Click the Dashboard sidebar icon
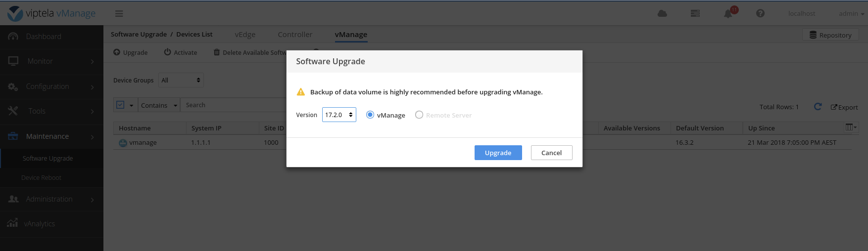This screenshot has height=251, width=868. coord(13,37)
